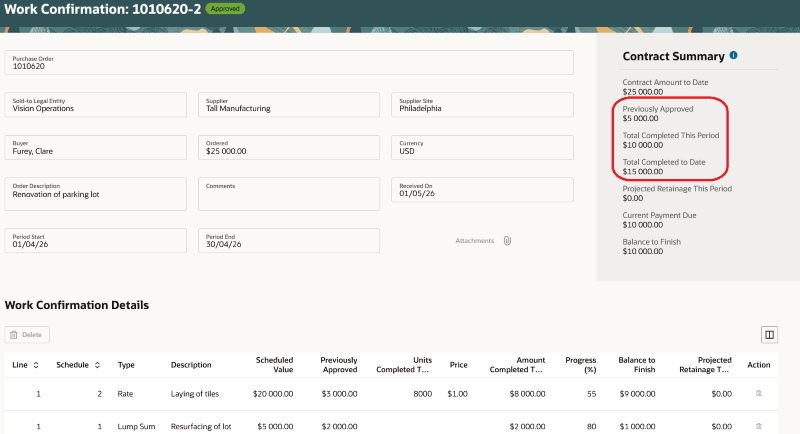Image resolution: width=800 pixels, height=434 pixels.
Task: Click the Purchase Order field showing 1010620
Action: (x=289, y=63)
